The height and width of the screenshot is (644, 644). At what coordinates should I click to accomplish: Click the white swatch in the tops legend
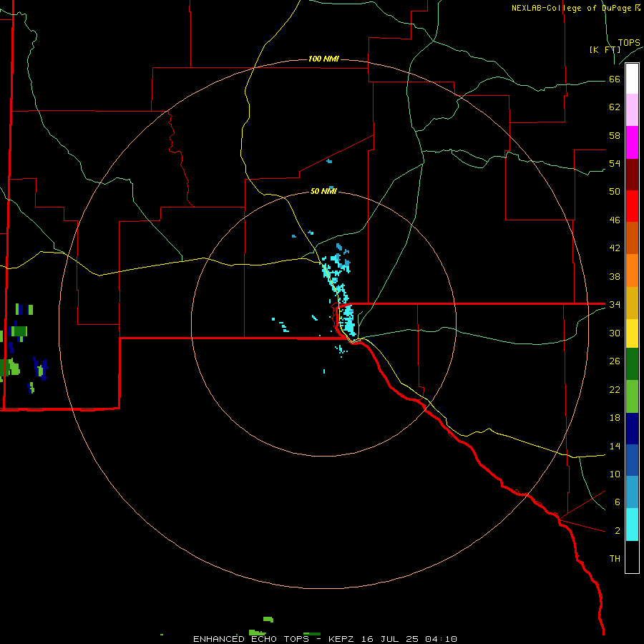[632, 79]
